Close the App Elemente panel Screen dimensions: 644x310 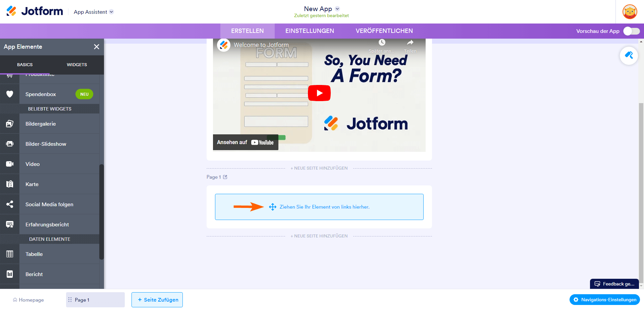pyautogui.click(x=97, y=47)
